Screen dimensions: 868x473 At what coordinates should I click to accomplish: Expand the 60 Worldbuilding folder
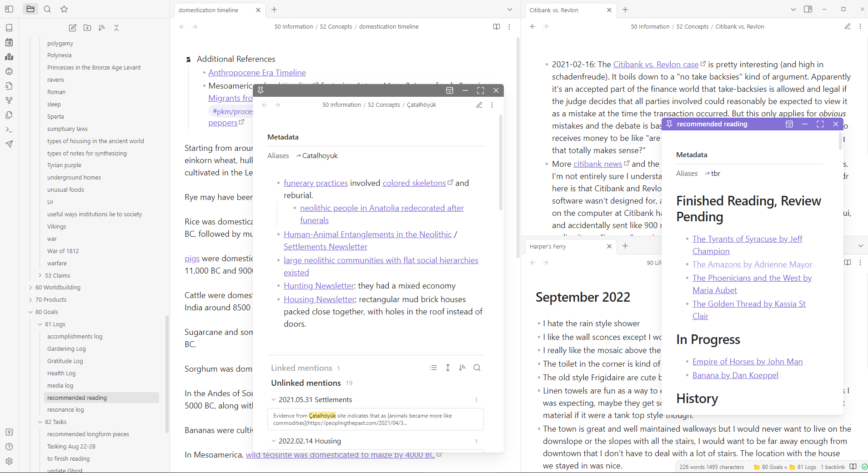[30, 287]
